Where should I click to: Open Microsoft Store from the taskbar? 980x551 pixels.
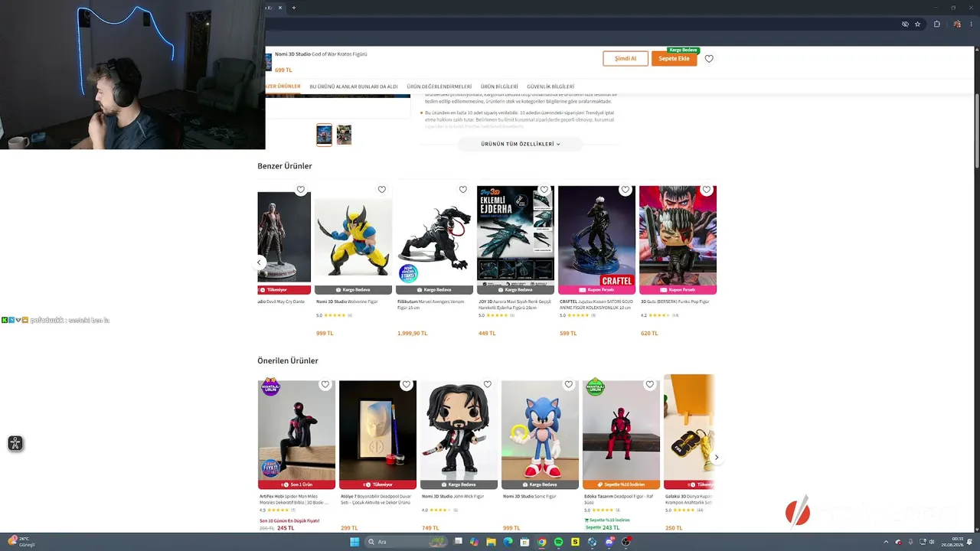click(x=524, y=542)
